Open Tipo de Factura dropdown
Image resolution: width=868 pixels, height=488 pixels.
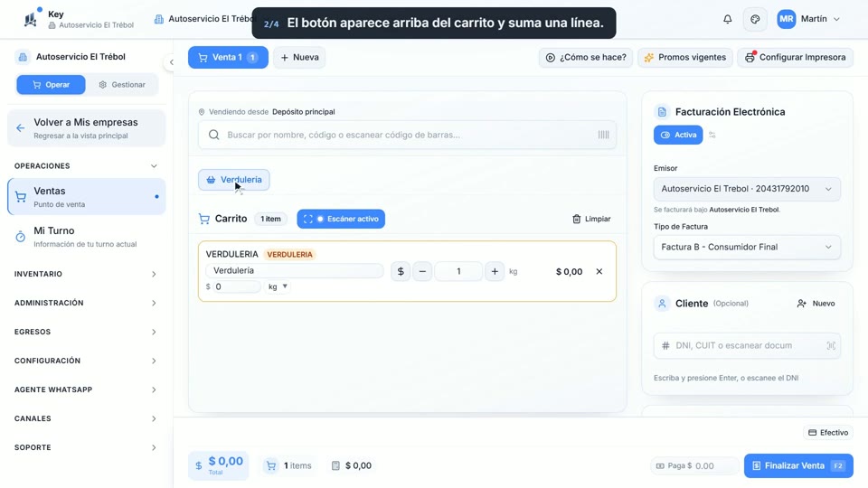tap(747, 248)
